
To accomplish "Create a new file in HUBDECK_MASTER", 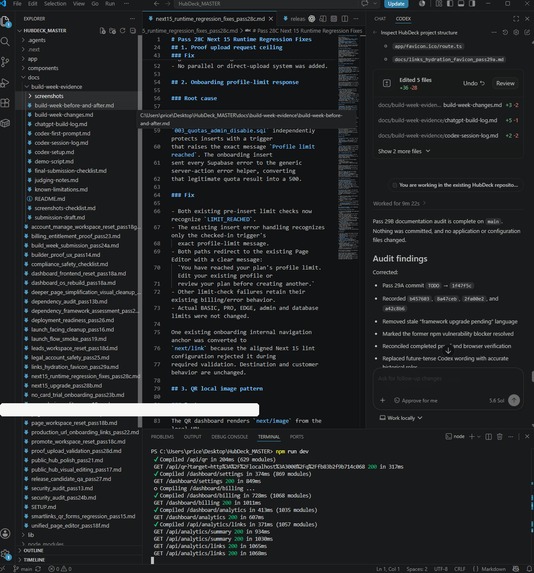I will tap(103, 31).
